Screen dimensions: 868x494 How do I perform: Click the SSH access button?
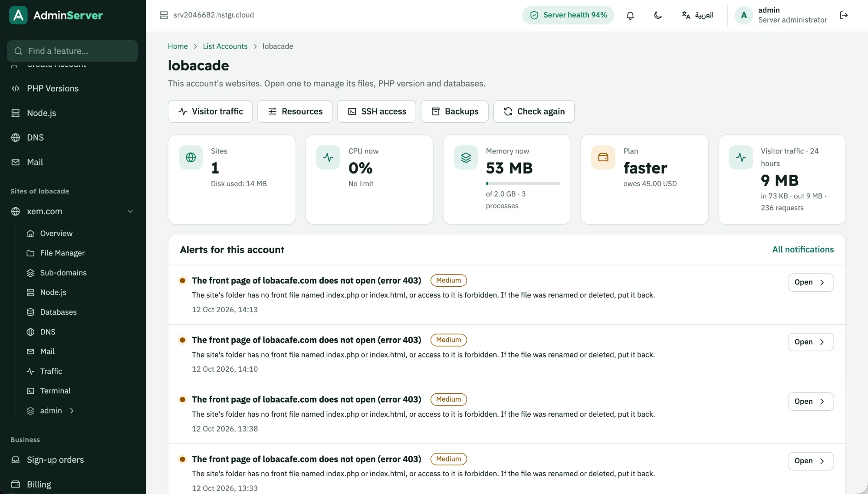point(377,111)
